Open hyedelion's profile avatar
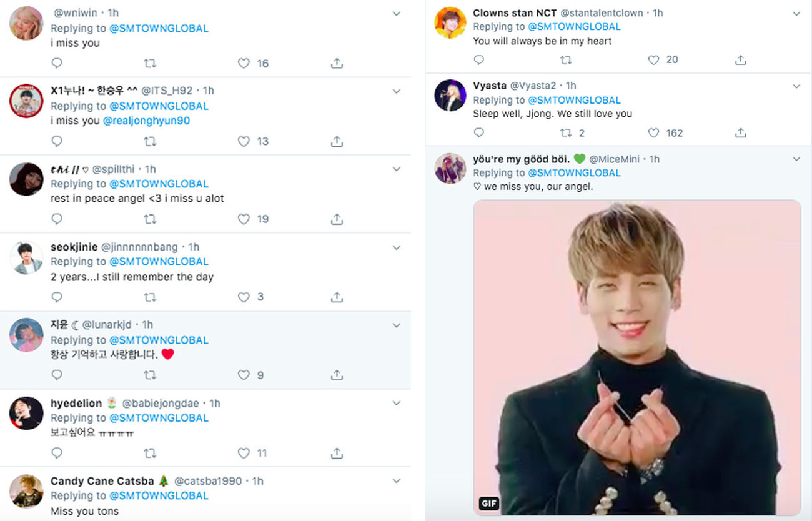Viewport: 812px width, 521px height. click(26, 413)
